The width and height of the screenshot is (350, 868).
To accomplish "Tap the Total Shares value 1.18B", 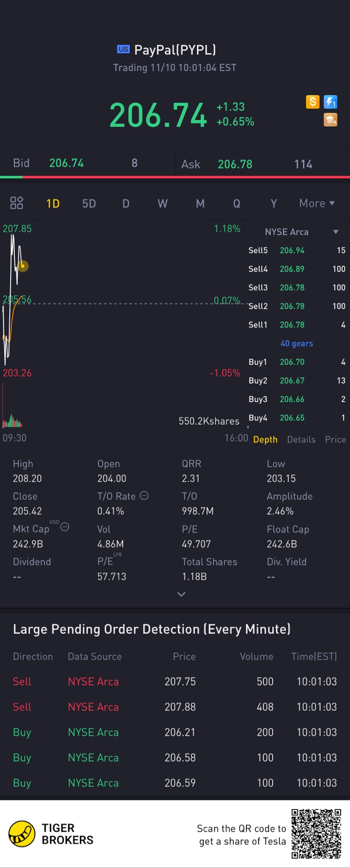I will pos(194,577).
